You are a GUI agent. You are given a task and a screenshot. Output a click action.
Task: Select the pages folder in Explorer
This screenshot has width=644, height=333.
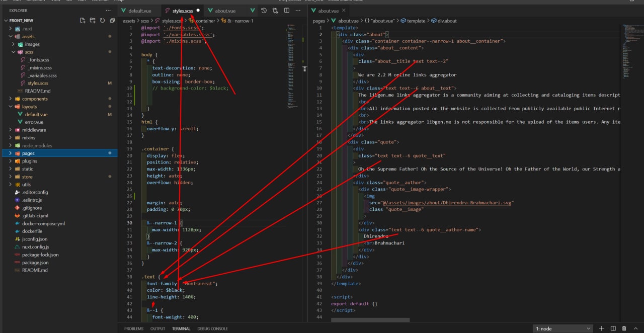[x=60, y=153]
